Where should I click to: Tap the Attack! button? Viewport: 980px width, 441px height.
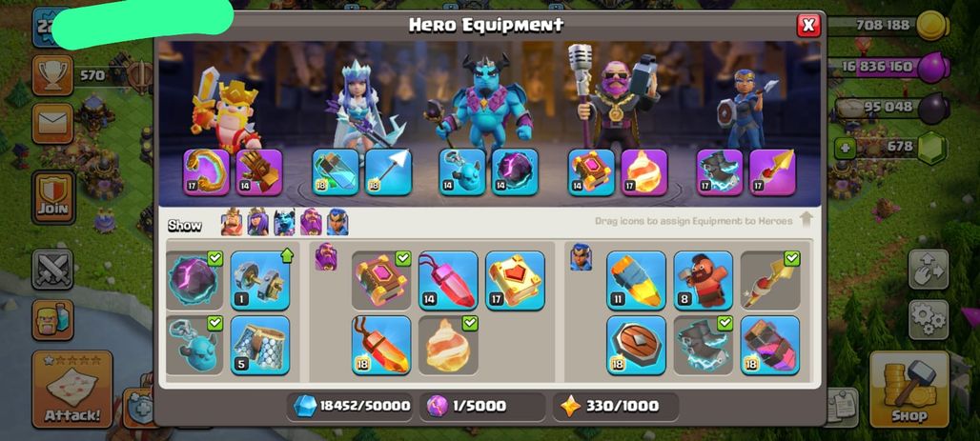71,389
